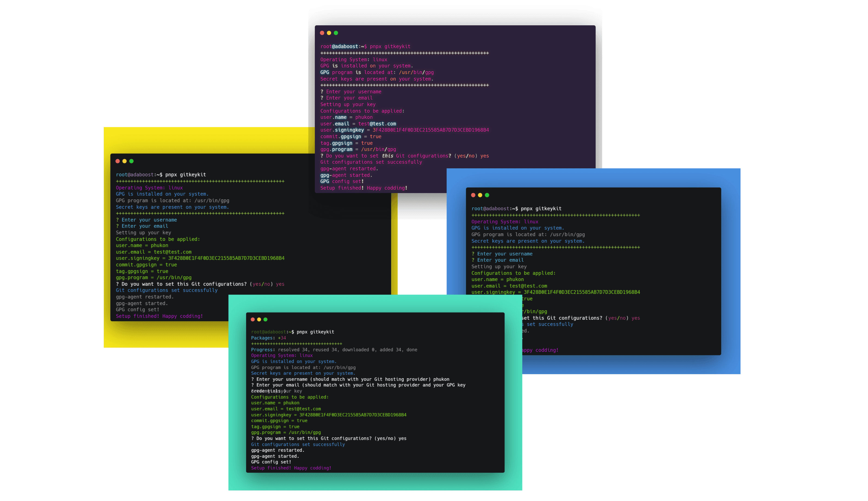868x501 pixels.
Task: Click 'GPG is installed on your system.' in purple terminal
Action: 367,66
